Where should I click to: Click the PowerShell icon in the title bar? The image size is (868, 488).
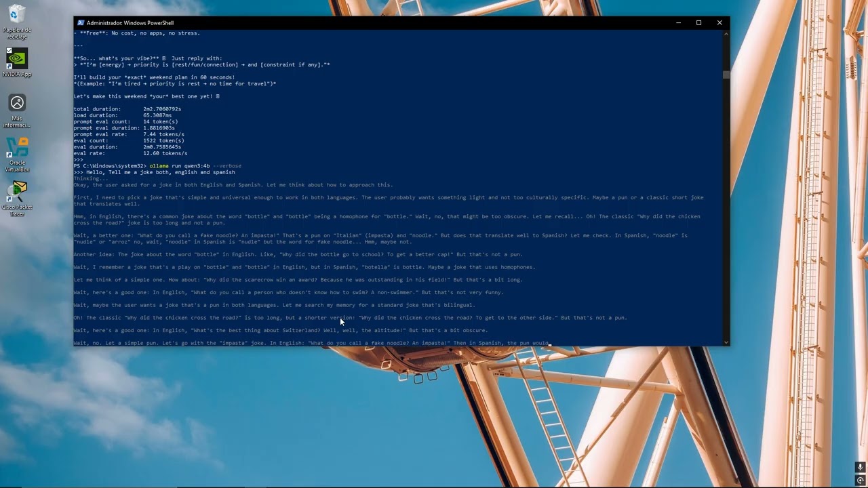[81, 22]
